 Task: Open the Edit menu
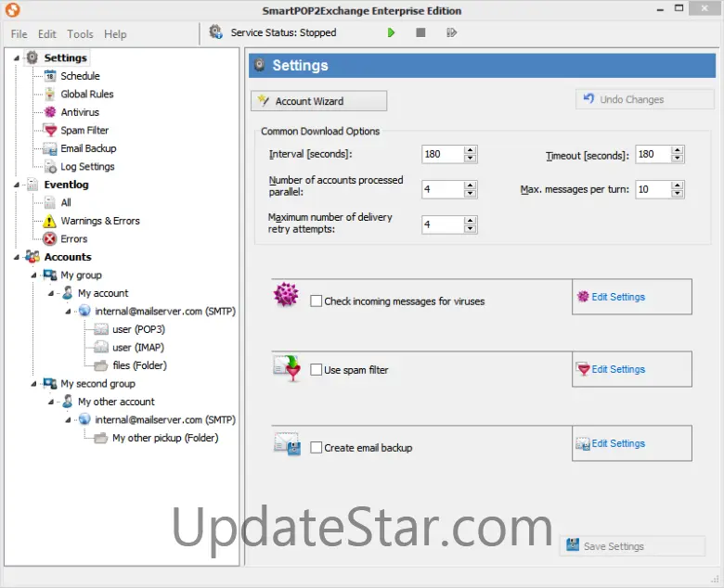47,34
